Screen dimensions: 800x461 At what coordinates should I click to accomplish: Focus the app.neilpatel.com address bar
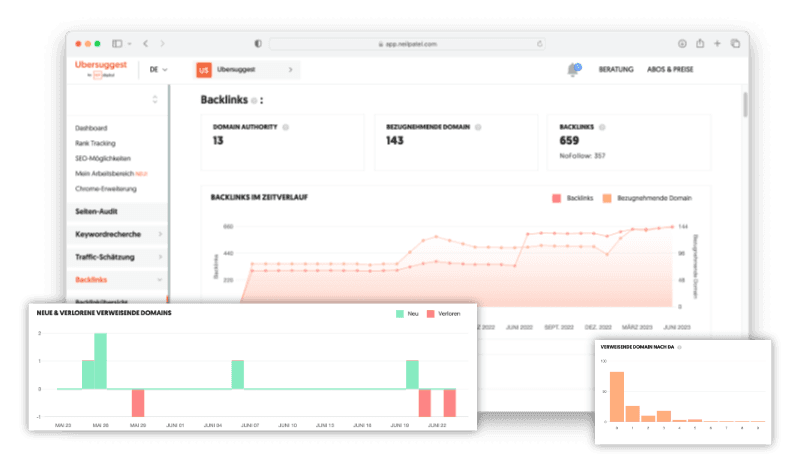click(x=407, y=44)
